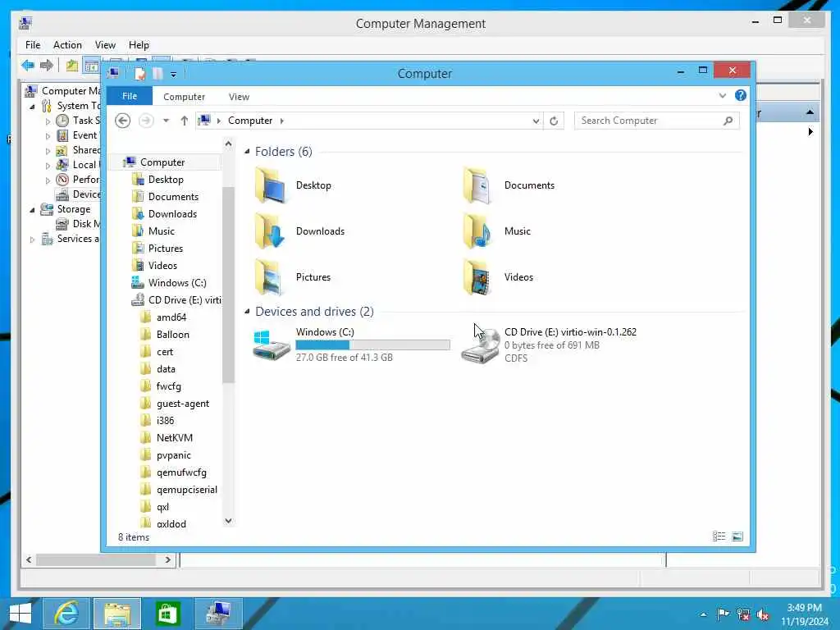840x630 pixels.
Task: Open the Downloads folder icon in main pane
Action: 270,231
